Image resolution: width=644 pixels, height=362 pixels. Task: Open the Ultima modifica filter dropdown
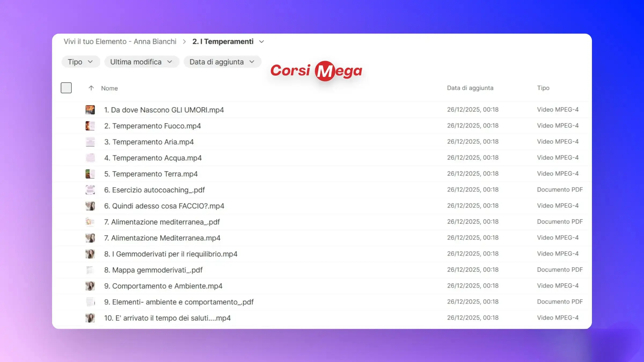(x=141, y=62)
